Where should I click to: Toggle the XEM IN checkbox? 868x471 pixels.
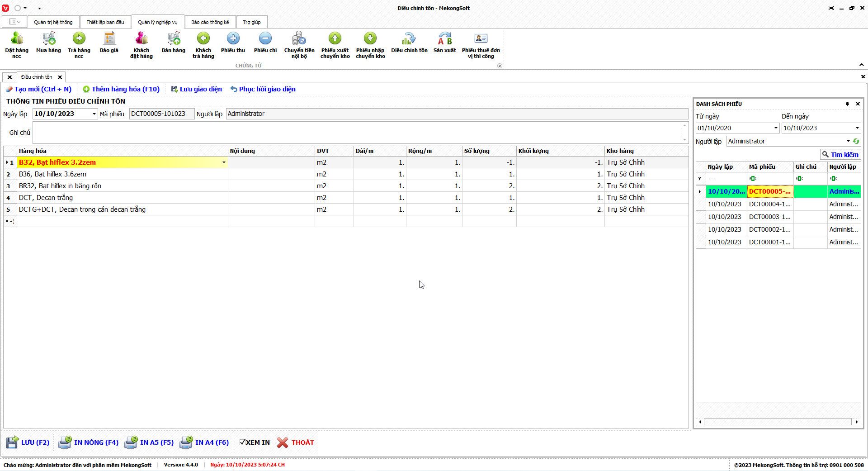tap(243, 442)
